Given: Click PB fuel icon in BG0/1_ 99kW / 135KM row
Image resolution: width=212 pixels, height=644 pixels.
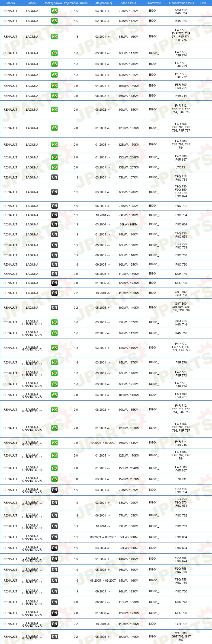Looking at the screenshot, I should [54, 110].
